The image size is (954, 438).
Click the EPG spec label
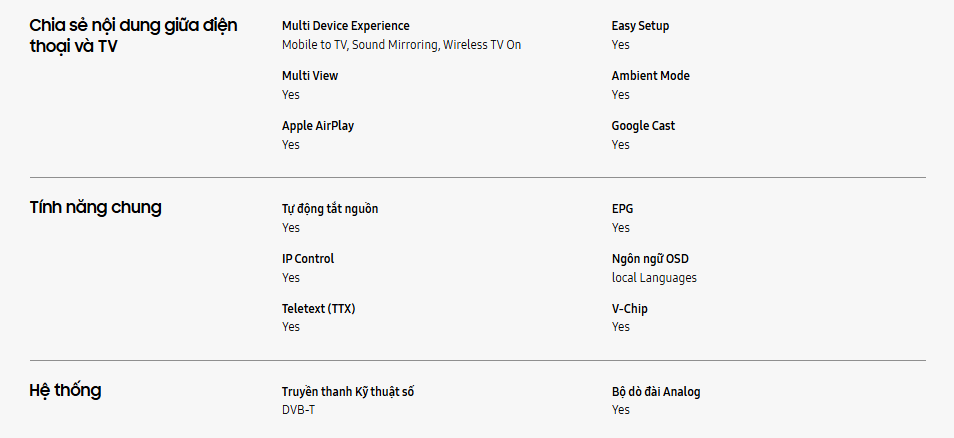[622, 209]
